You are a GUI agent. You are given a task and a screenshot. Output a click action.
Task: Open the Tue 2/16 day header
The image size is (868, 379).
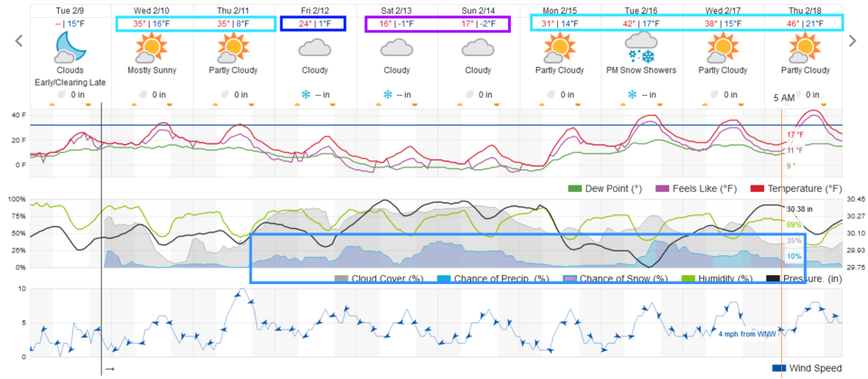pos(641,11)
